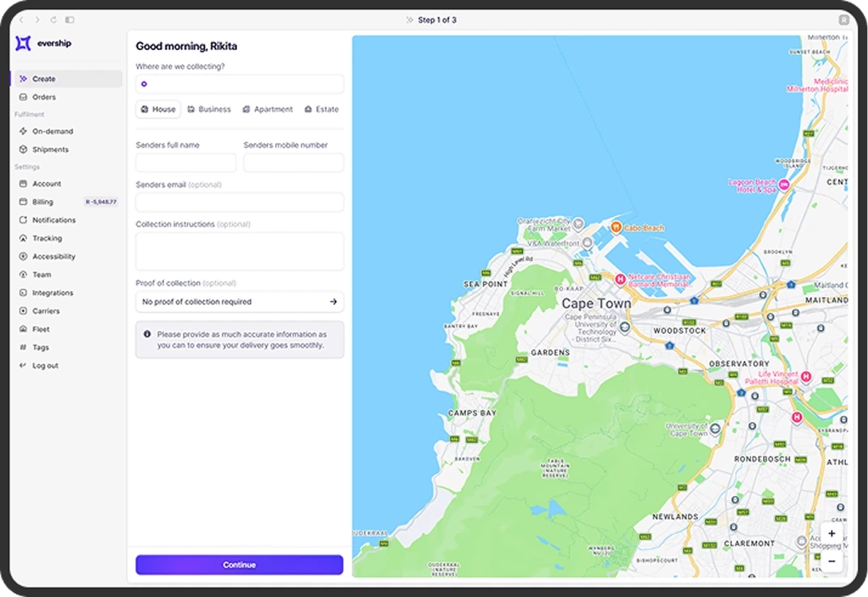This screenshot has width=868, height=597.
Task: Click the Integrations icon in sidebar
Action: (23, 293)
